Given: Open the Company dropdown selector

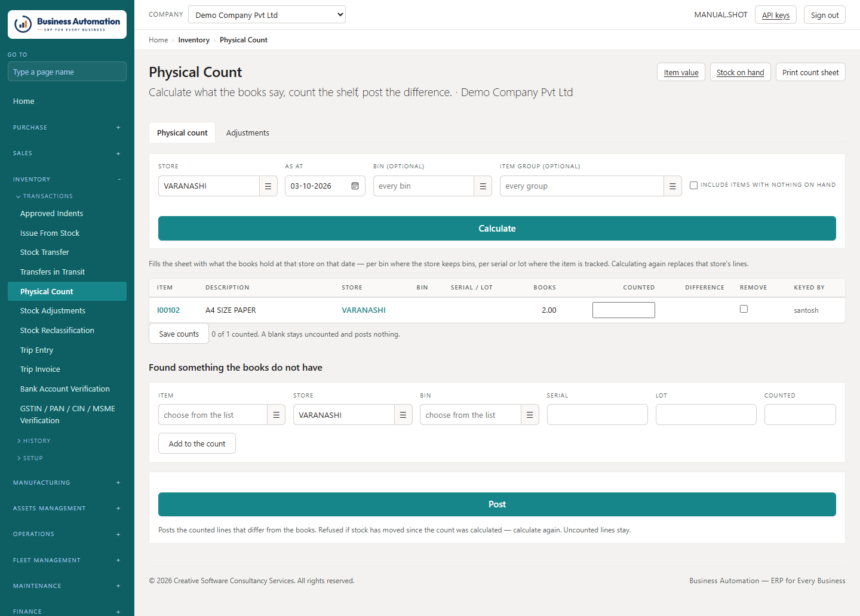Looking at the screenshot, I should pyautogui.click(x=267, y=14).
